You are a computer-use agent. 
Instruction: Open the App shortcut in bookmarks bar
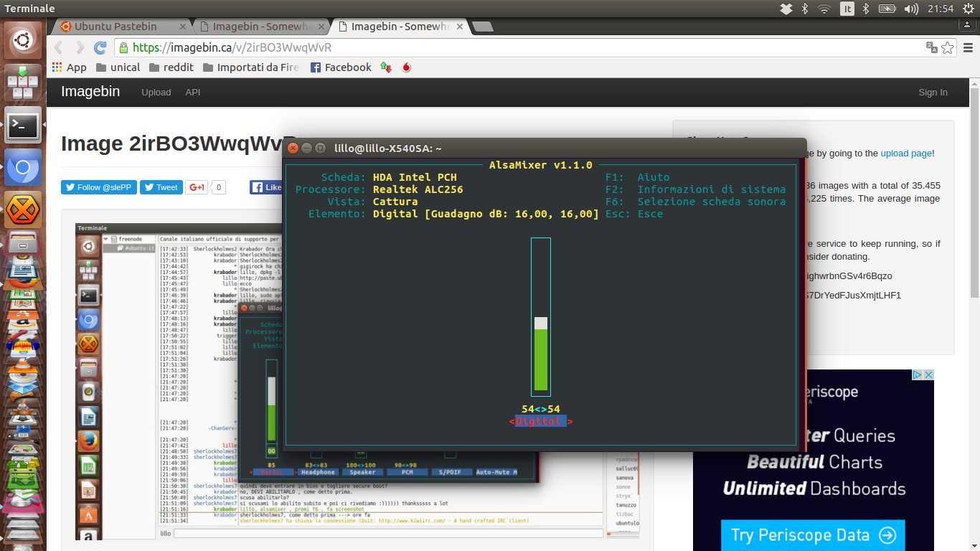pyautogui.click(x=70, y=67)
